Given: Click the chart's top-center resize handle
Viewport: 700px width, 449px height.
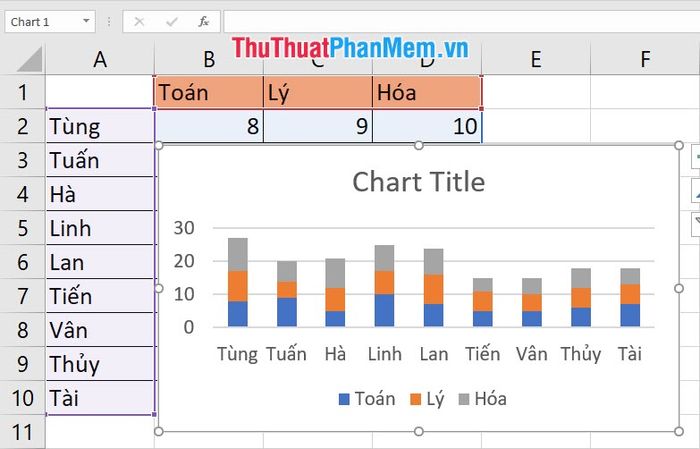Looking at the screenshot, I should point(418,145).
